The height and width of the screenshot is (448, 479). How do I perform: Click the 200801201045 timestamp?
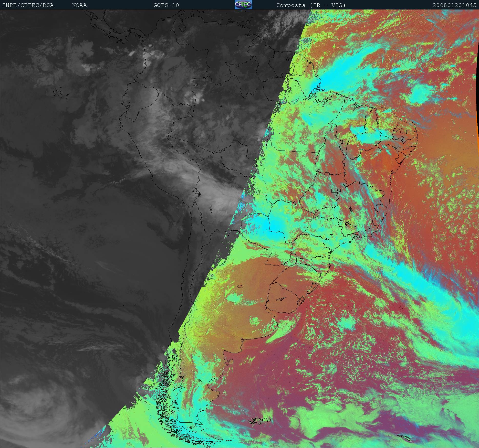(454, 5)
